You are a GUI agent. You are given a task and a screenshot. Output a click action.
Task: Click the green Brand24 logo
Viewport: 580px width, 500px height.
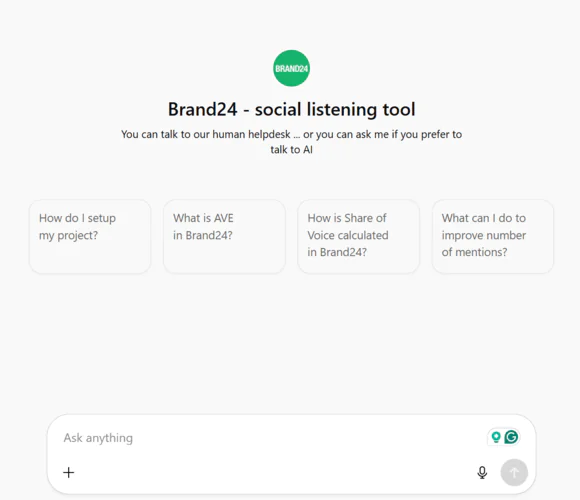point(291,68)
